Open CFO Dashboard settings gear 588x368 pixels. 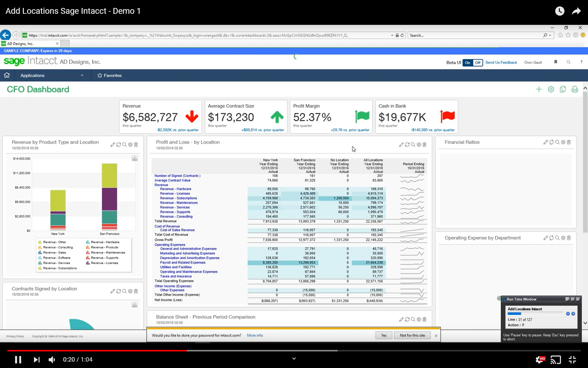point(551,89)
